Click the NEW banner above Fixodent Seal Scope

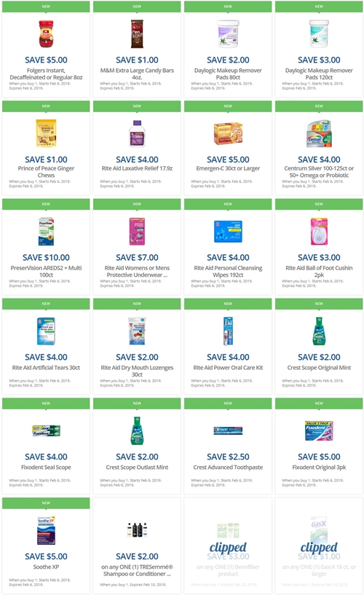coord(46,403)
